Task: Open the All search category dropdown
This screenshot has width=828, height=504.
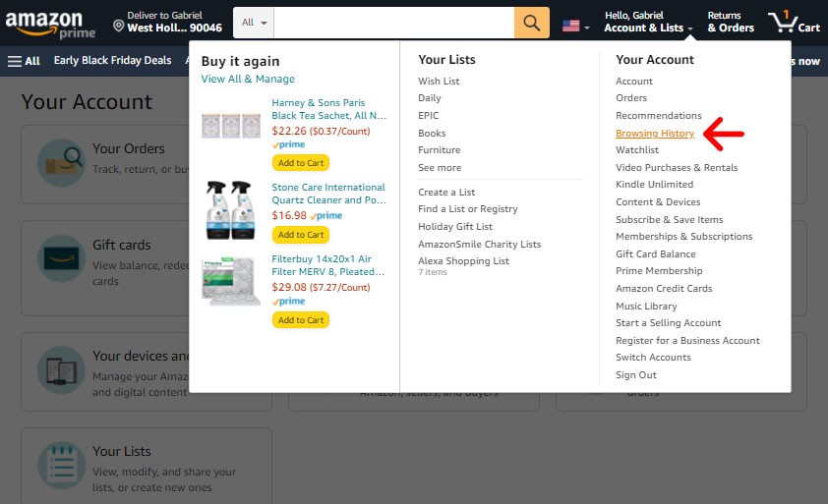Action: point(254,23)
